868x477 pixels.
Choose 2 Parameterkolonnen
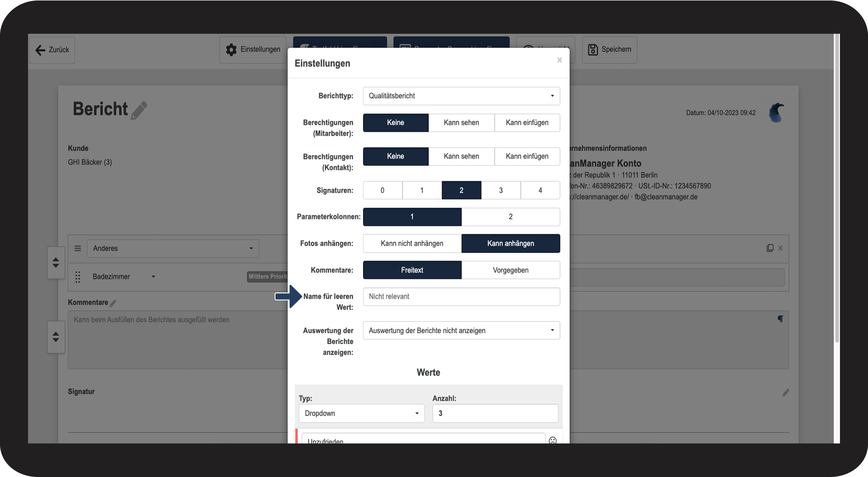point(511,217)
